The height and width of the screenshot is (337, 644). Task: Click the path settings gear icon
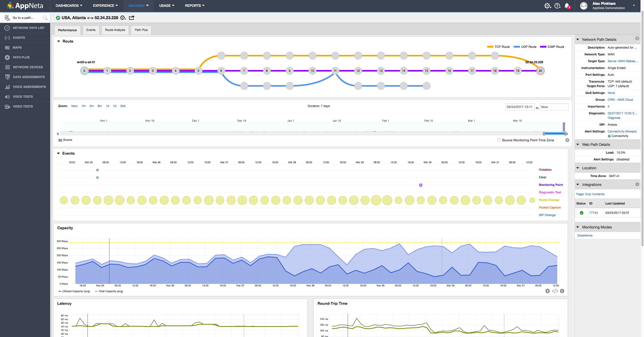[x=123, y=18]
